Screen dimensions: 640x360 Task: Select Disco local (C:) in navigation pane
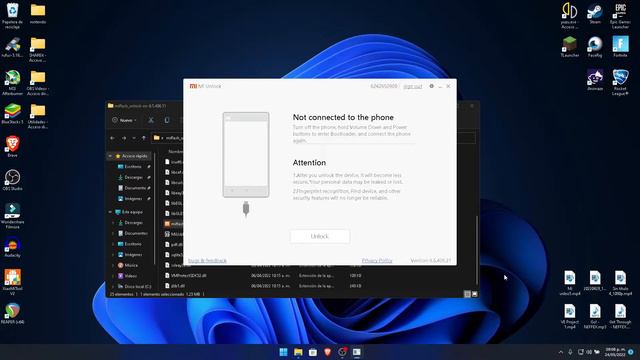click(134, 287)
